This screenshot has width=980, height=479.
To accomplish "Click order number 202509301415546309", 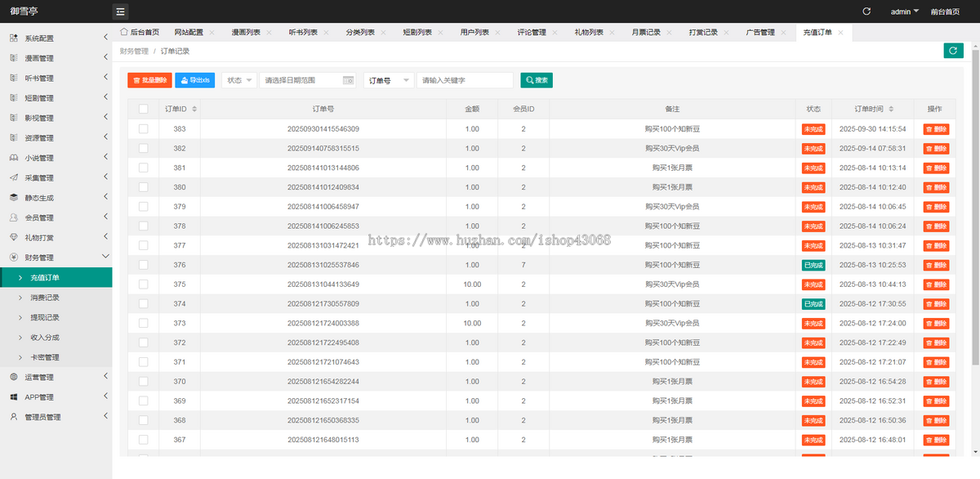I will coord(323,129).
